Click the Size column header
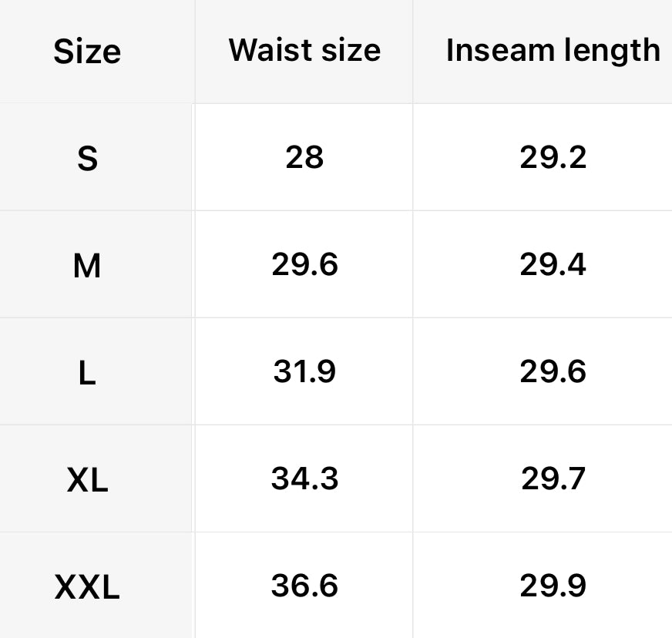 pos(87,52)
